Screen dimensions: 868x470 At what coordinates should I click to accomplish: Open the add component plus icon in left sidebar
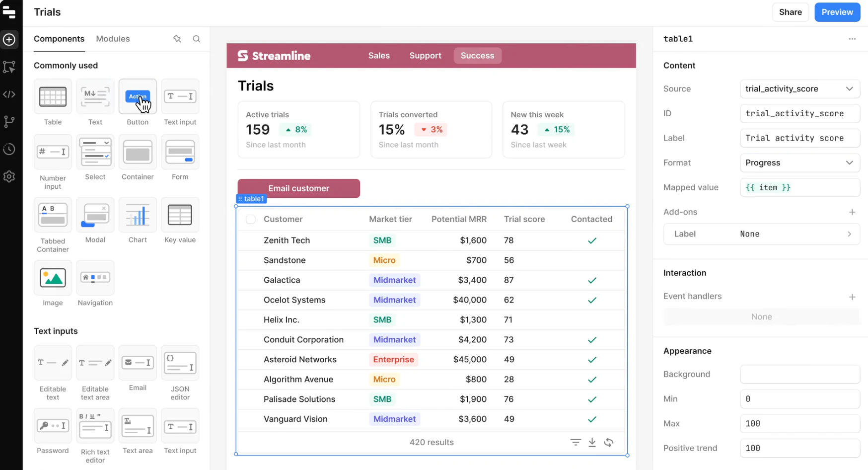[x=9, y=40]
